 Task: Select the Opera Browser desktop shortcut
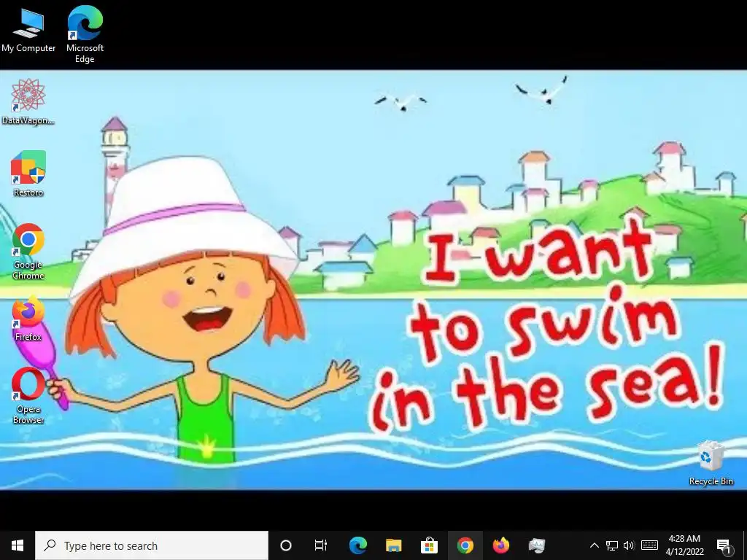28,395
